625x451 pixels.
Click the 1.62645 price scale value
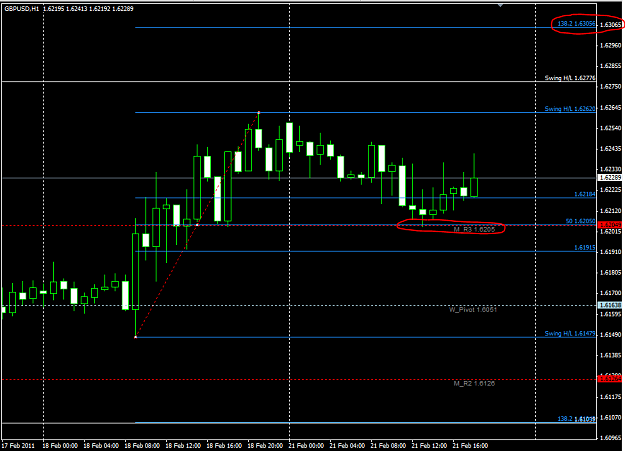[x=610, y=108]
